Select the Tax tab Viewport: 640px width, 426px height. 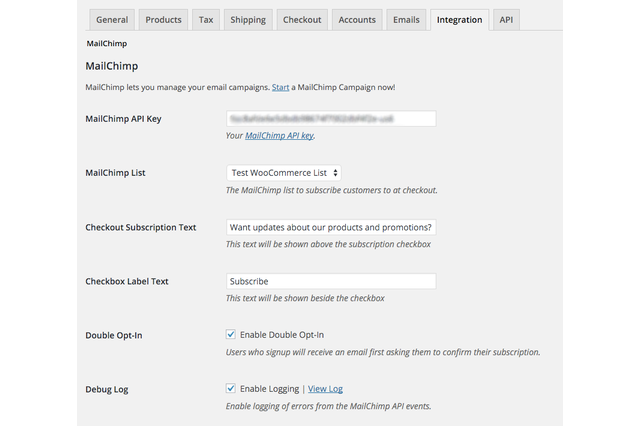coord(206,20)
